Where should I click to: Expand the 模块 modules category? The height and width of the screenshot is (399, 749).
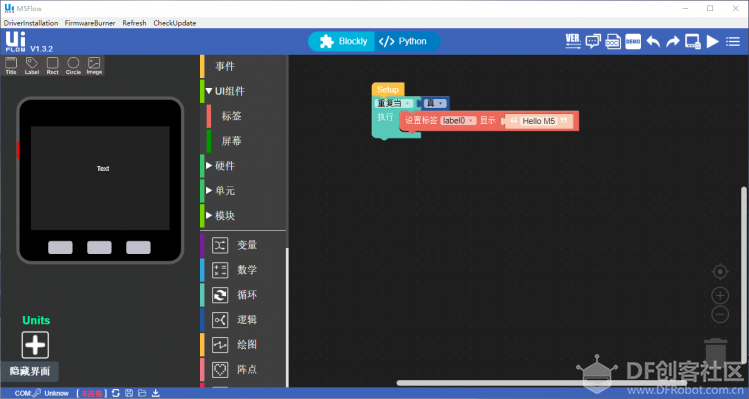[243, 216]
